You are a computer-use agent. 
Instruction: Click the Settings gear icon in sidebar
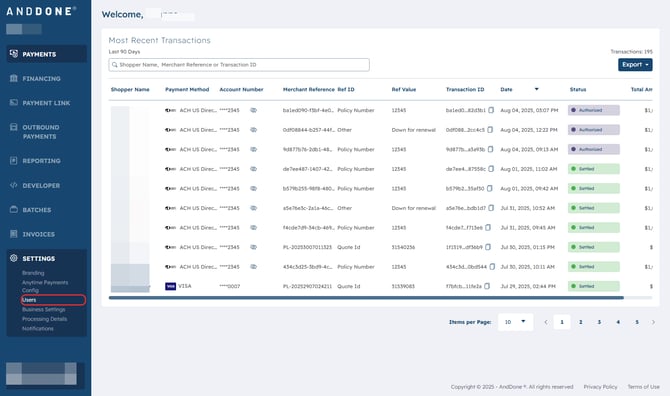[14, 258]
